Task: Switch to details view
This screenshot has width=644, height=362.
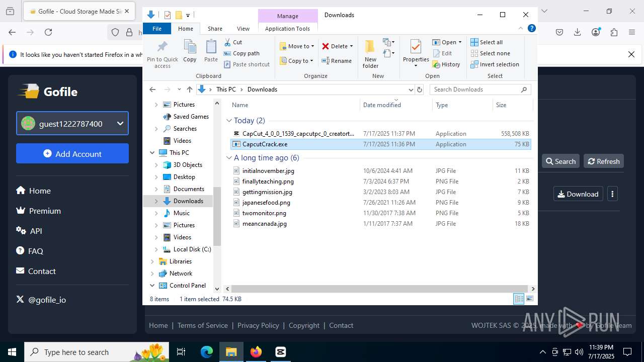Action: (519, 299)
